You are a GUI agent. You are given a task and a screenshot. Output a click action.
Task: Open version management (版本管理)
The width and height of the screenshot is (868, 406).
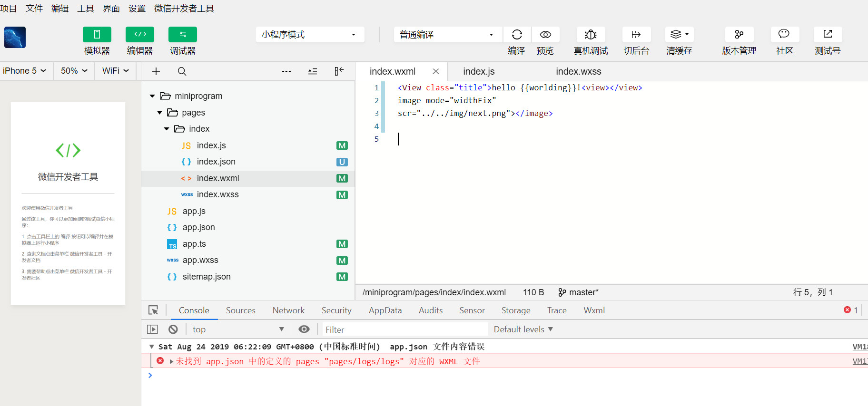click(739, 35)
